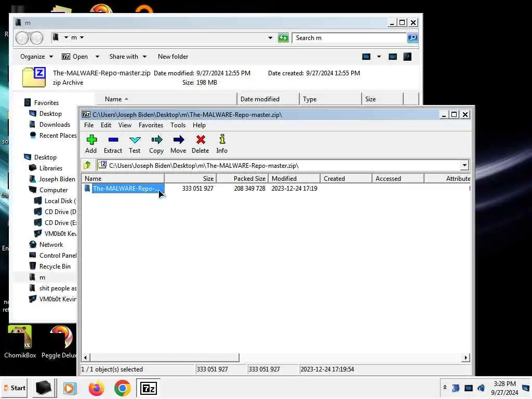Click the Add button in 7-Zip toolbar
This screenshot has height=399, width=532.
pyautogui.click(x=91, y=144)
